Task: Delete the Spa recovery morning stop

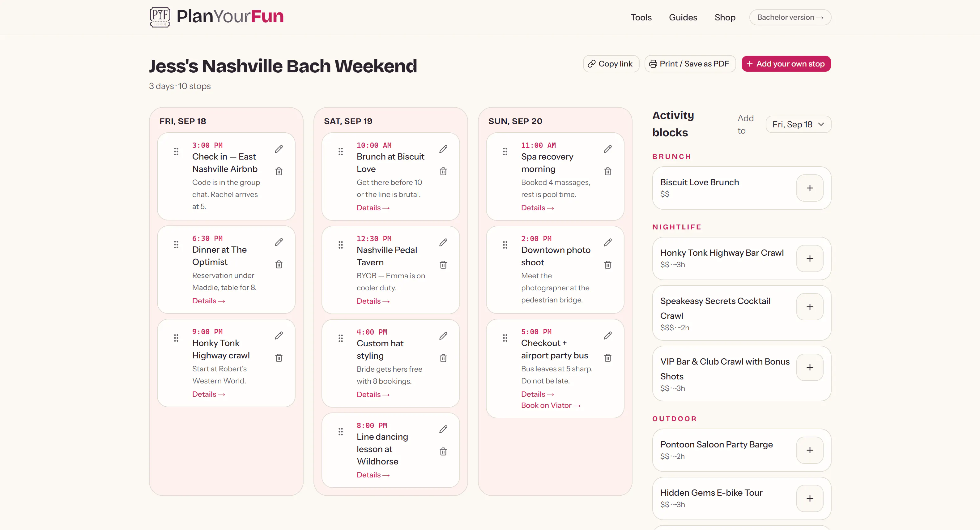Action: click(x=607, y=171)
